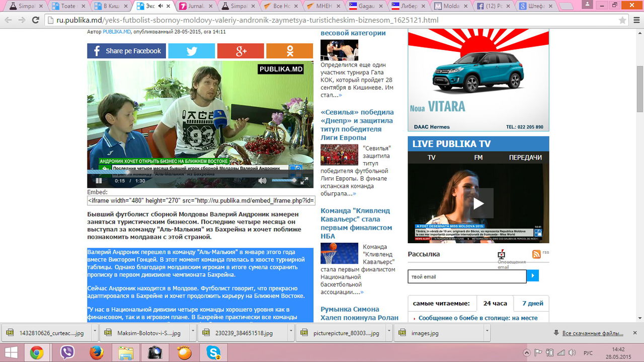Bookmark page with star icon
644x362 pixels.
[x=622, y=21]
